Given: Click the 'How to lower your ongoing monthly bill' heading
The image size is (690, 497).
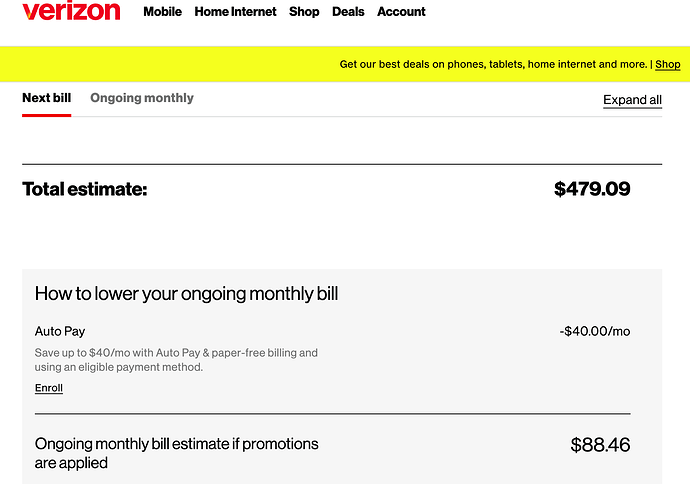Looking at the screenshot, I should point(187,294).
